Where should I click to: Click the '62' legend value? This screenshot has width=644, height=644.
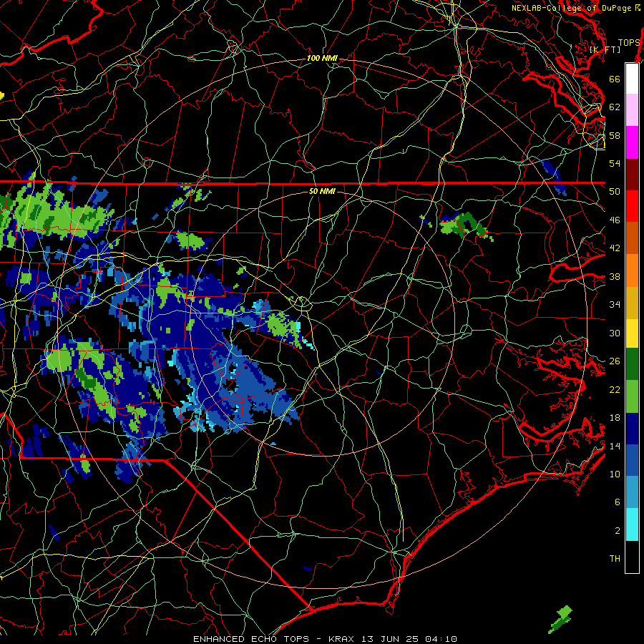tap(615, 107)
